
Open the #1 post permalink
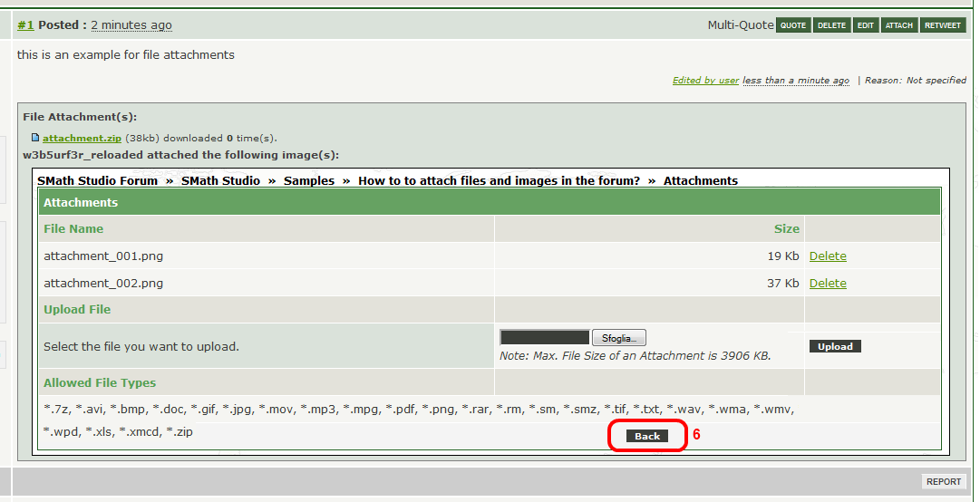[25, 25]
